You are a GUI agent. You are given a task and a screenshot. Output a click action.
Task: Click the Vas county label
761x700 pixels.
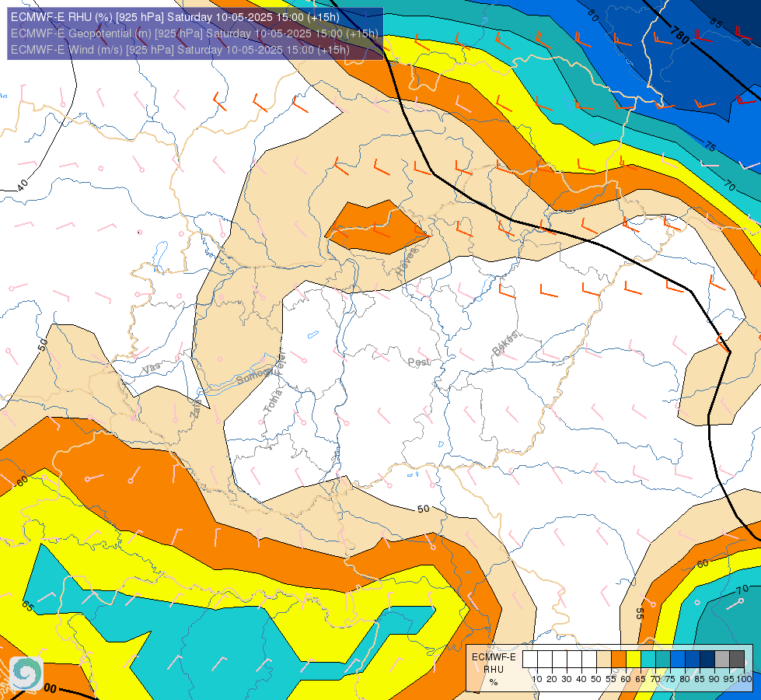point(151,368)
